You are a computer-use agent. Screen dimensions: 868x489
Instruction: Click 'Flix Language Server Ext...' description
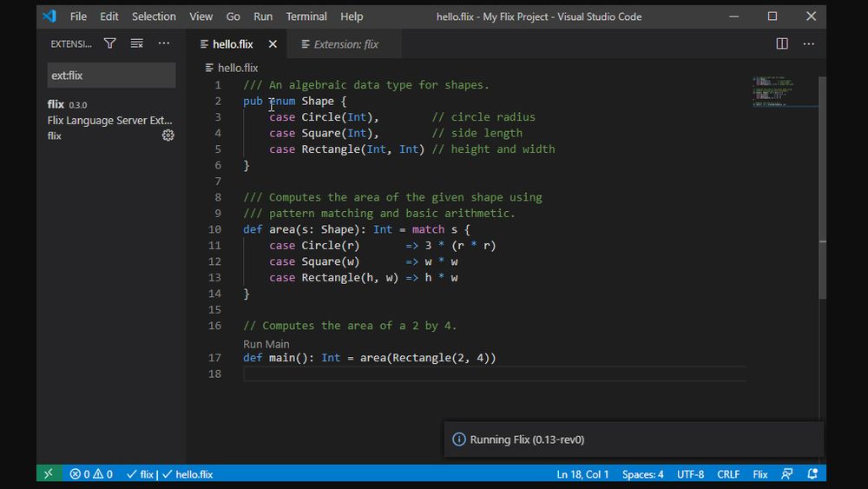109,120
